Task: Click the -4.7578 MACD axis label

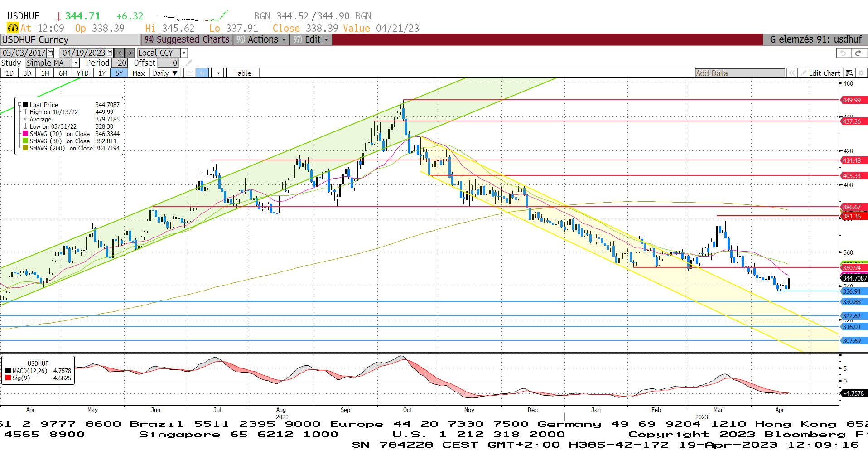Action: tap(854, 393)
